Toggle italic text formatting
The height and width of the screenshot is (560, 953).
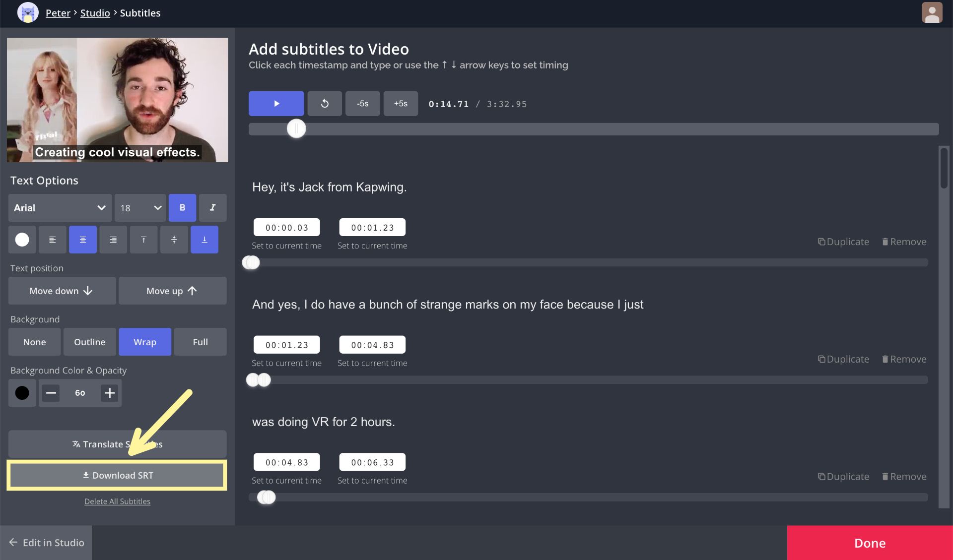(212, 207)
